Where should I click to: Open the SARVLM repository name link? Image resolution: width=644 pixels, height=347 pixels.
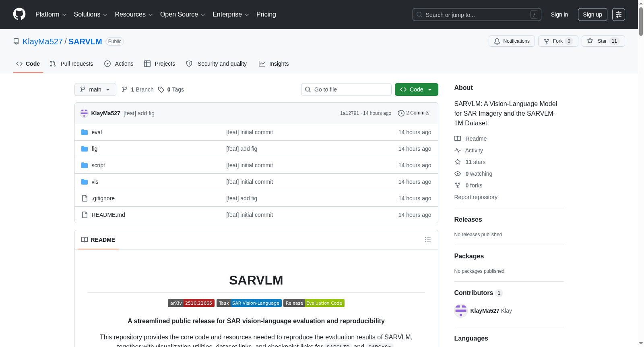(85, 42)
